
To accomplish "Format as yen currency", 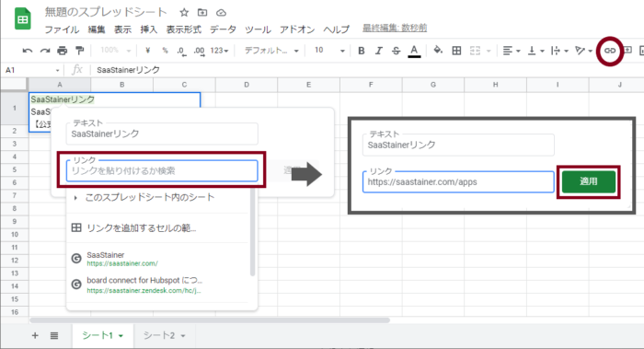I will point(148,51).
